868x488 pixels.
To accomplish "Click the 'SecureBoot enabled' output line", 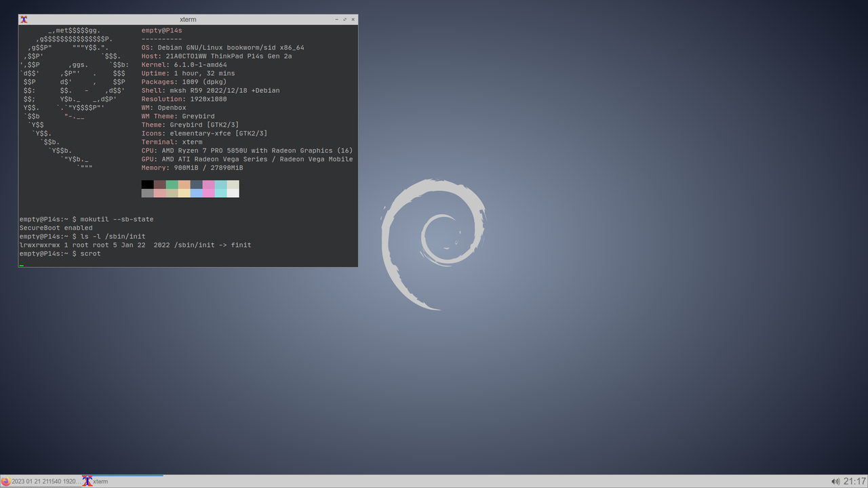I will click(56, 228).
